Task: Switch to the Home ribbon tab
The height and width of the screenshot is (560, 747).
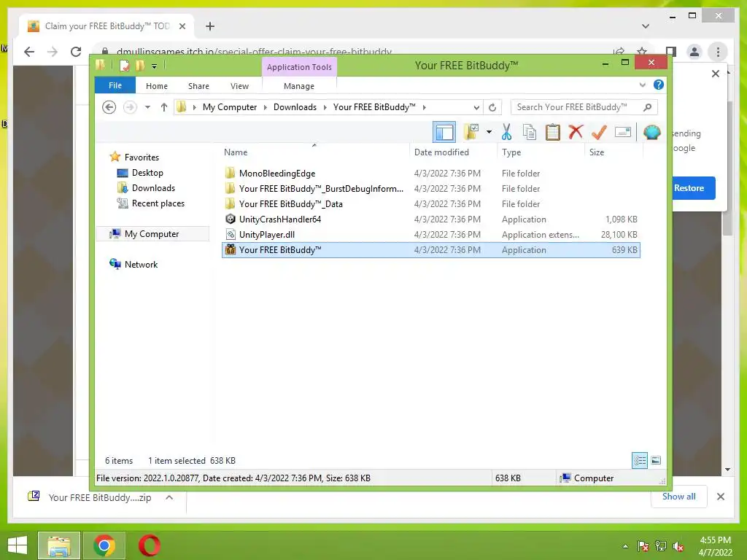Action: click(x=157, y=86)
